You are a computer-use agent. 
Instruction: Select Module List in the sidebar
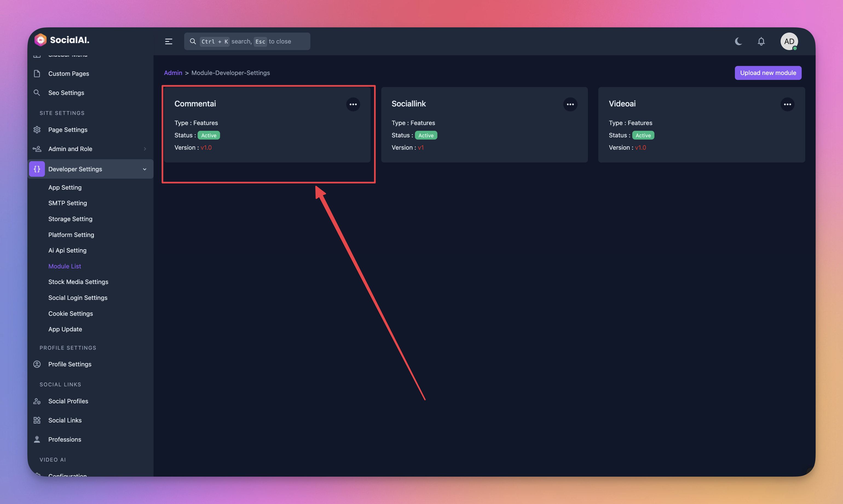click(x=65, y=266)
